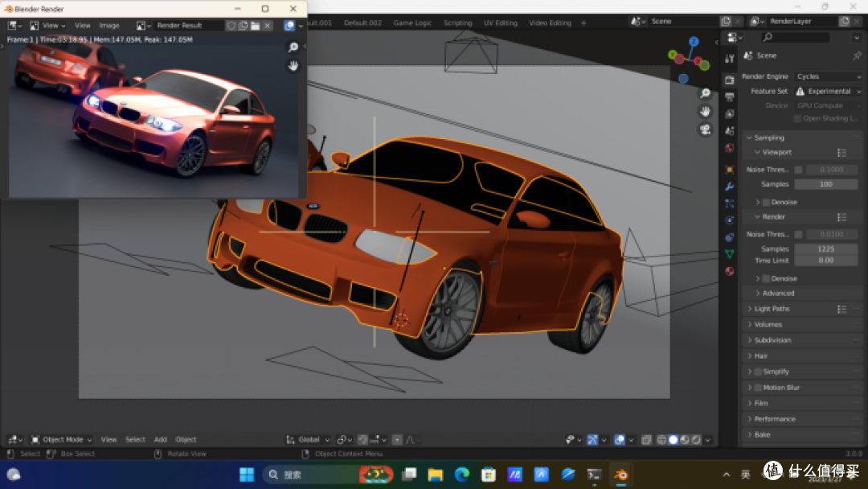The image size is (868, 489).
Task: Click the Blender icon in Windows taskbar
Action: [621, 475]
